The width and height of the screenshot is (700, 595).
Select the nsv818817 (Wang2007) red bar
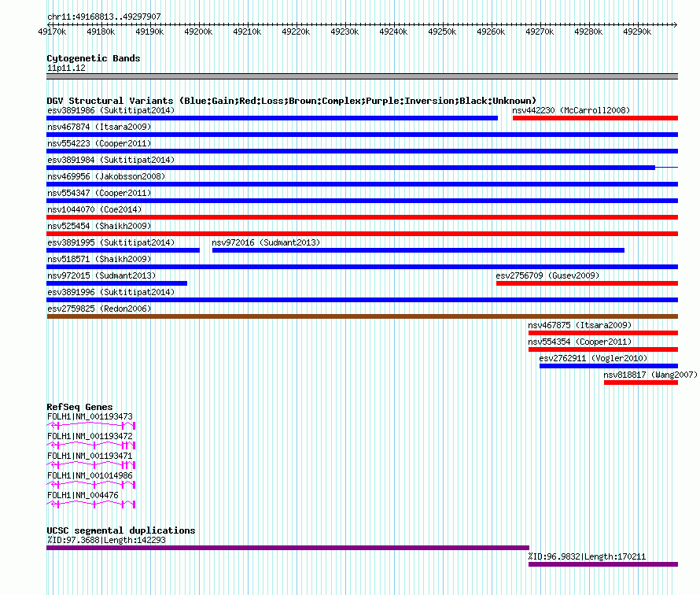tap(641, 382)
